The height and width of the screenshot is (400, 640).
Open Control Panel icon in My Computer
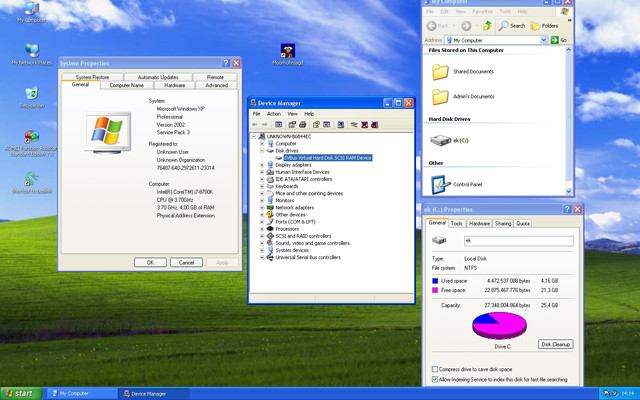tap(440, 184)
